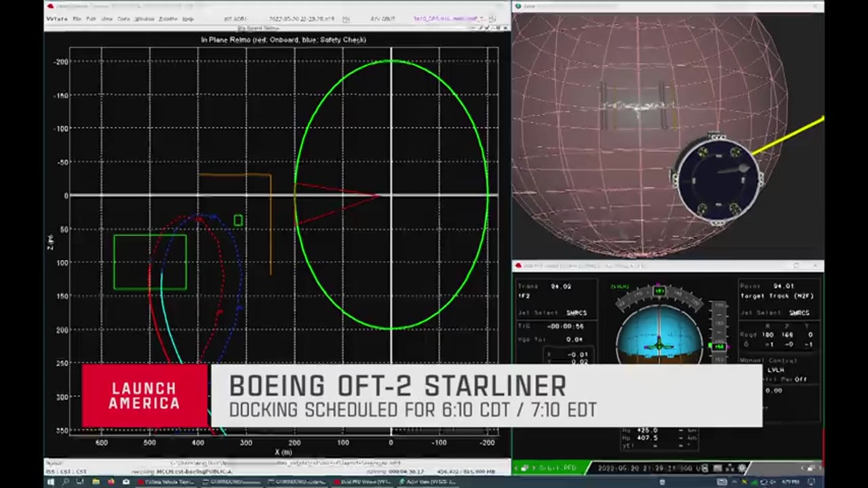Click the Point value 94.01

(783, 286)
